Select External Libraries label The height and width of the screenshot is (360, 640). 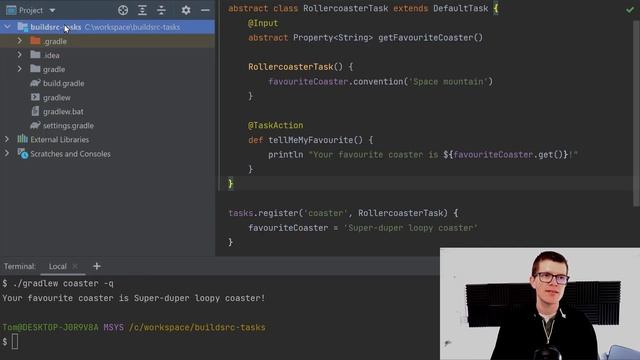60,140
